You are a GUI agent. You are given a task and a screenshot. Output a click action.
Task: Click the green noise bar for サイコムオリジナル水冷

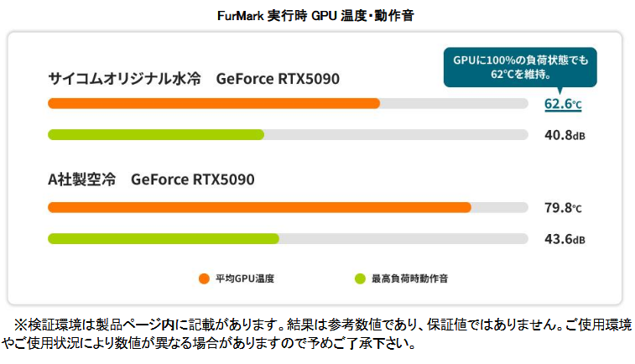click(x=156, y=134)
